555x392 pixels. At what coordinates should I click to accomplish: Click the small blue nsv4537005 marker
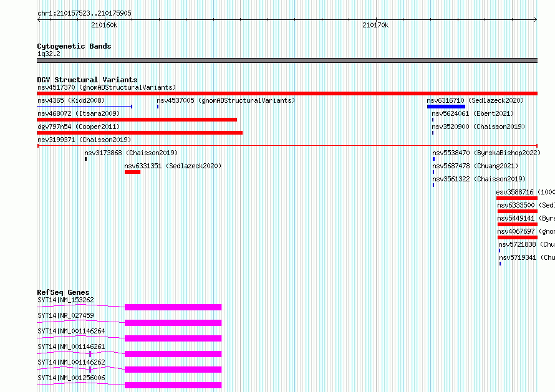tap(158, 107)
